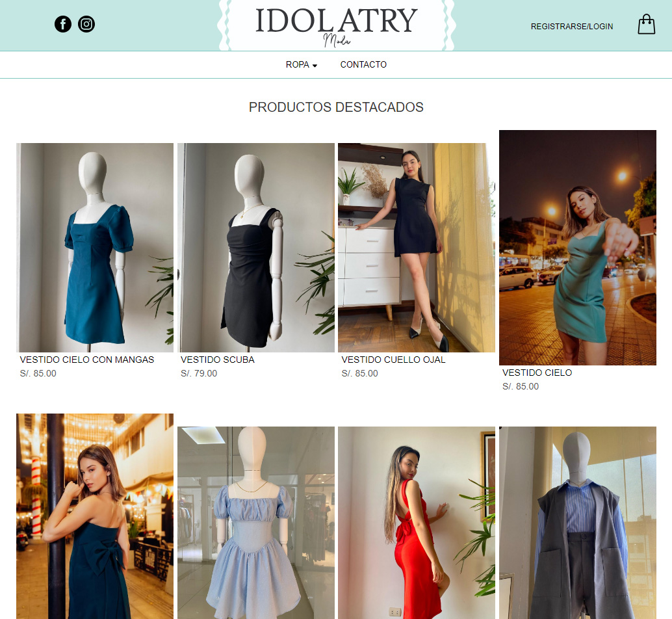The width and height of the screenshot is (672, 619).
Task: Open the CONTACTO menu item
Action: [363, 65]
